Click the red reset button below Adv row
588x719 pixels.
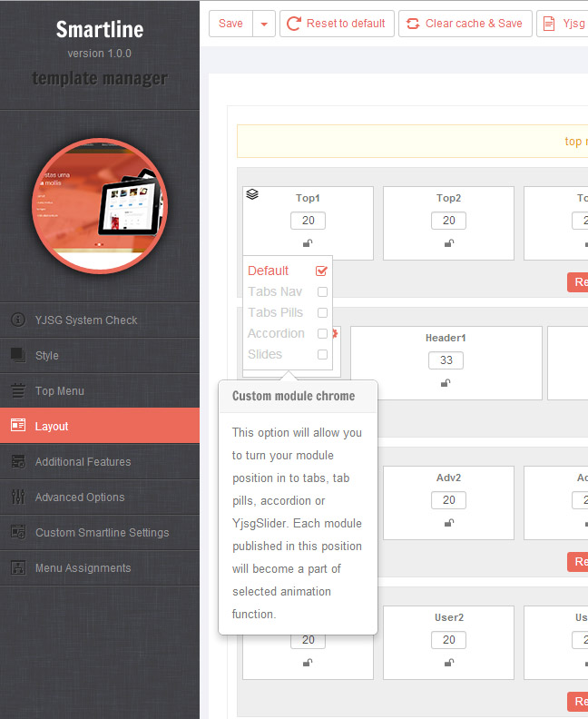(578, 562)
